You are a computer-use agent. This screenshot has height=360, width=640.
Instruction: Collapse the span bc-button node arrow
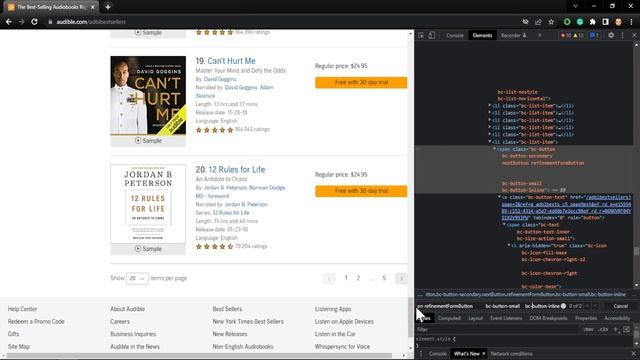(495, 149)
